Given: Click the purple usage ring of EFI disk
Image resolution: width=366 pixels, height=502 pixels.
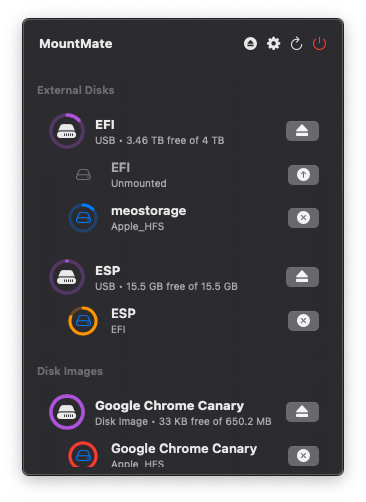Looking at the screenshot, I should coord(67,131).
